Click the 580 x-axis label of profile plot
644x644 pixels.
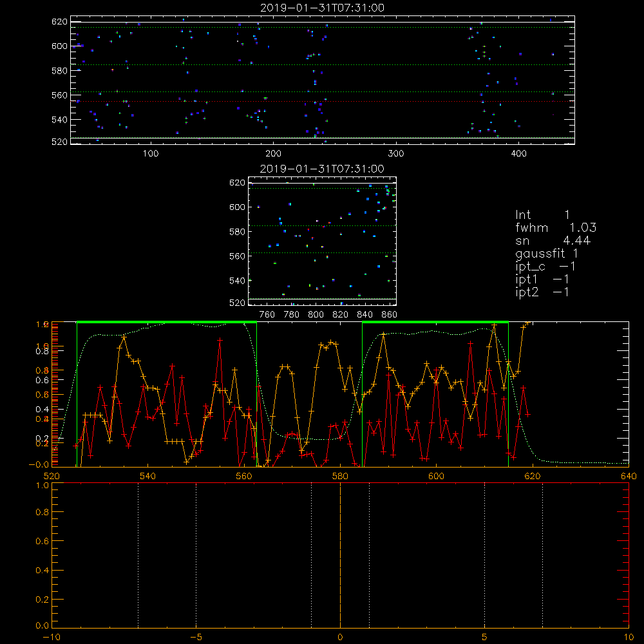tap(340, 476)
